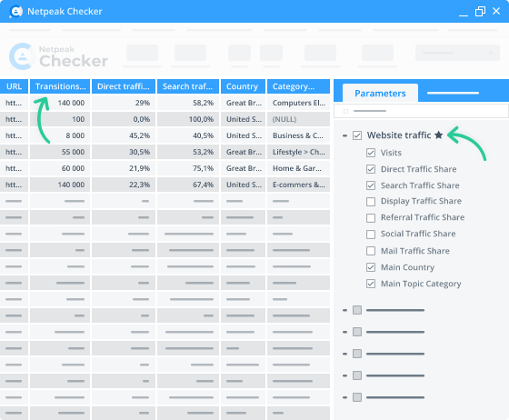Uncheck the Website traffic group checkbox
This screenshot has height=420, width=509.
(x=357, y=135)
